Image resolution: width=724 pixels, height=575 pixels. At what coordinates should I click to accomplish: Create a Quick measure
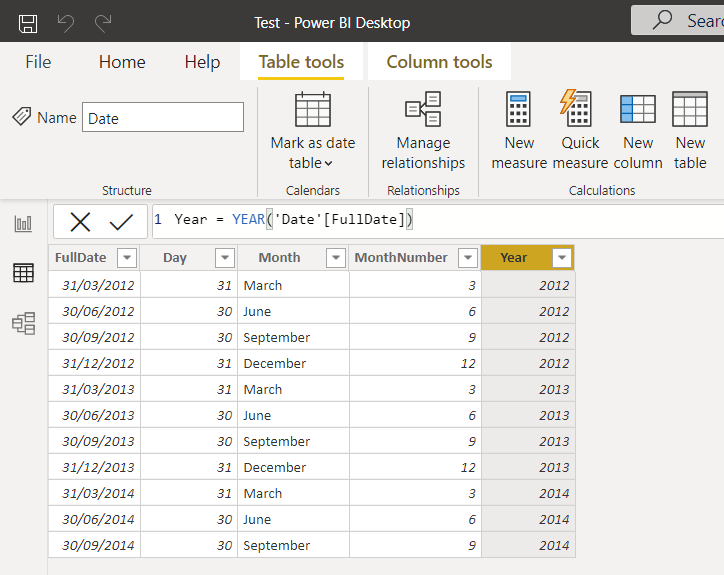(579, 130)
